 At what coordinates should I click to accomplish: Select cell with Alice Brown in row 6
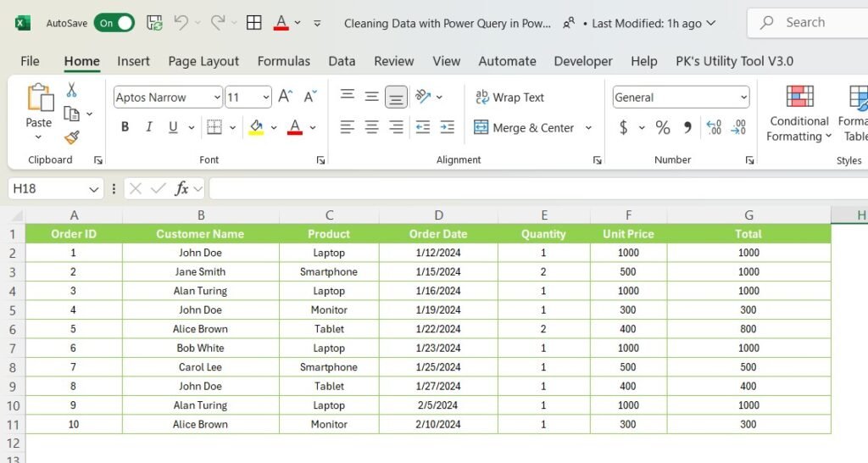coord(200,329)
